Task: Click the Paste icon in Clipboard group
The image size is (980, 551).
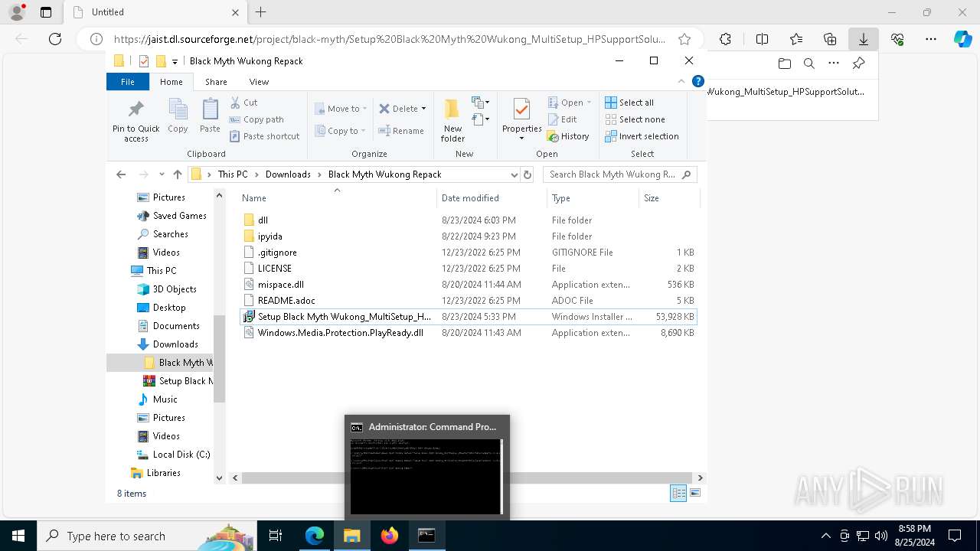Action: click(x=210, y=116)
